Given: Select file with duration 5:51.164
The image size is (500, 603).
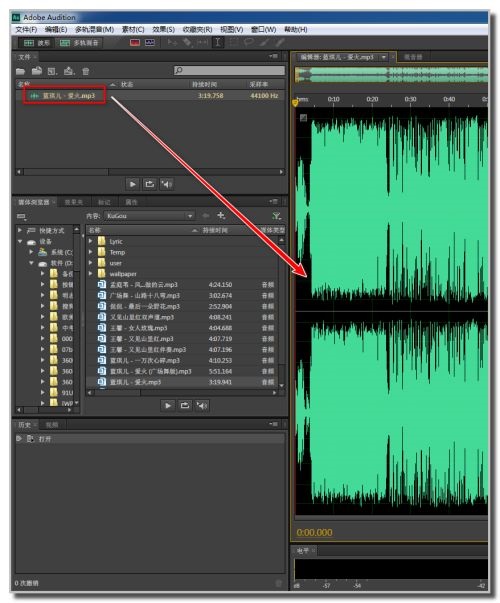Looking at the screenshot, I should [x=183, y=371].
